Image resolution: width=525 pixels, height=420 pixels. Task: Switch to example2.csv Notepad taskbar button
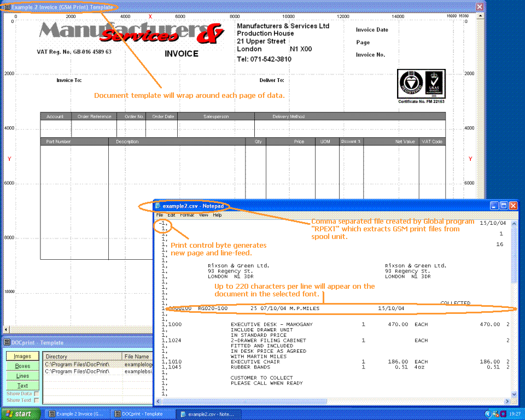click(208, 414)
